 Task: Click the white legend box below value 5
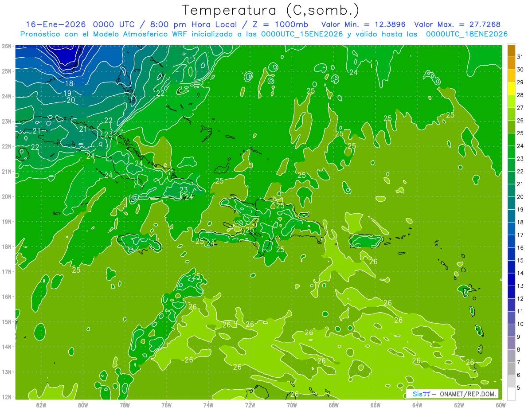tap(511, 394)
